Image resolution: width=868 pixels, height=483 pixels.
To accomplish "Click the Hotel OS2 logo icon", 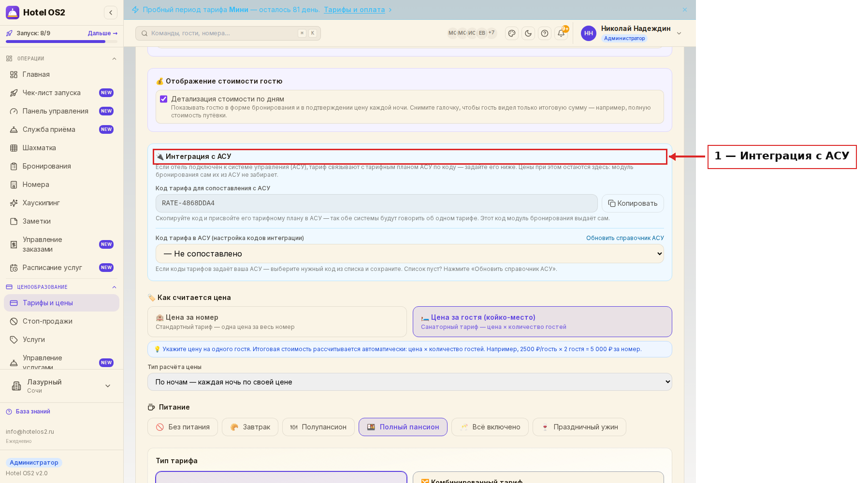I will pos(13,13).
